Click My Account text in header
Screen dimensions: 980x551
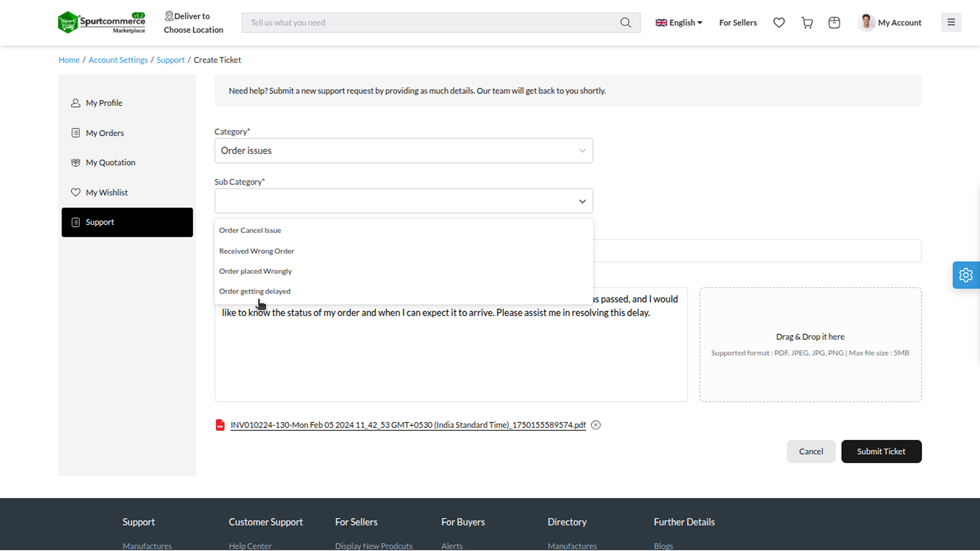(899, 22)
